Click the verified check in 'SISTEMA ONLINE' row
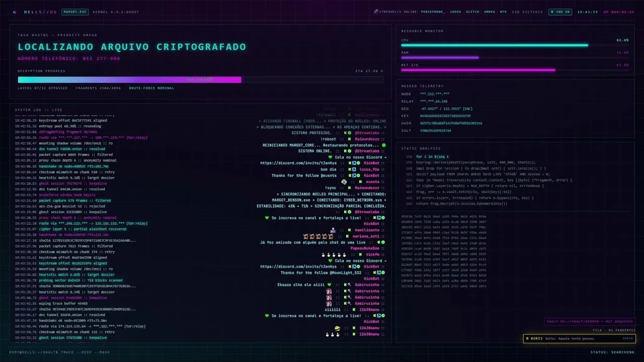This screenshot has width=644, height=362. coord(350,151)
